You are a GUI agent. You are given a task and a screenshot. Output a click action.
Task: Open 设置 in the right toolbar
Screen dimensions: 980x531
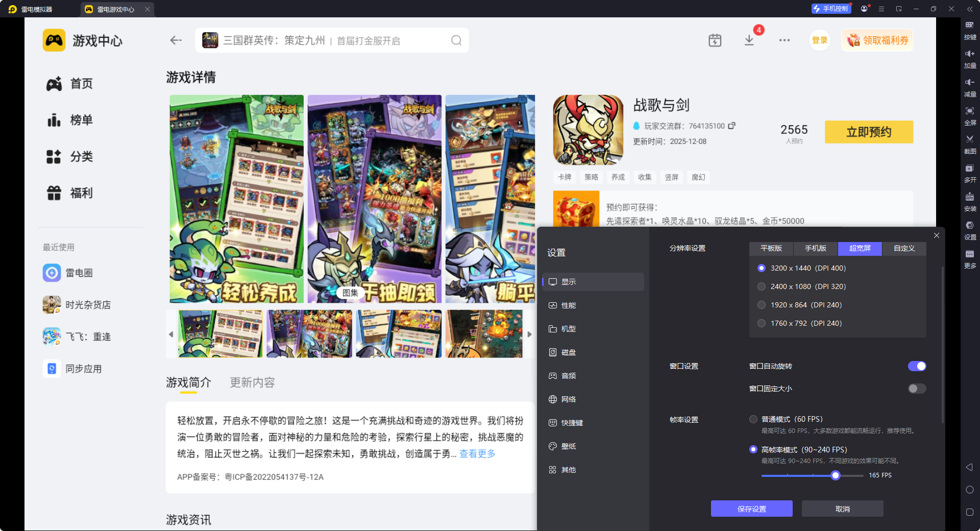tap(970, 231)
